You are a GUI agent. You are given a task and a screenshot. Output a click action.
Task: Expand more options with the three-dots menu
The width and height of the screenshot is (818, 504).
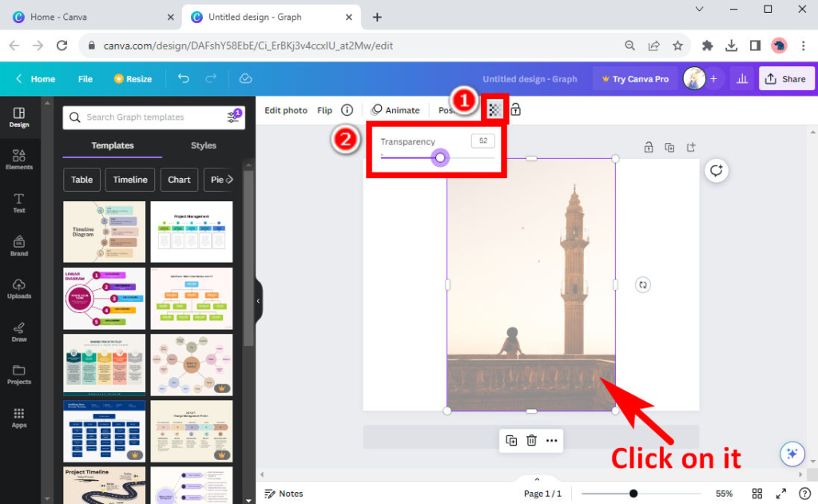click(551, 440)
